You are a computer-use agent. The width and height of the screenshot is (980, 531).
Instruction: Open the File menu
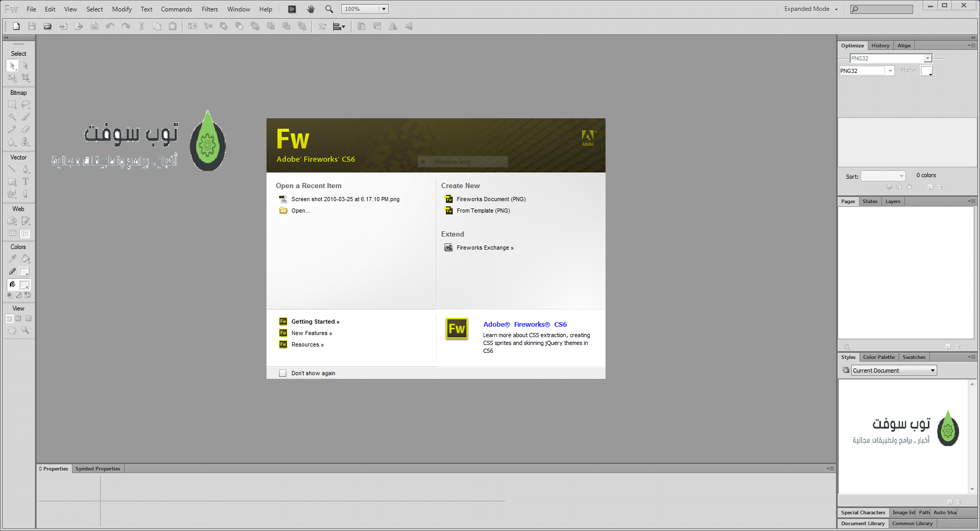[31, 9]
